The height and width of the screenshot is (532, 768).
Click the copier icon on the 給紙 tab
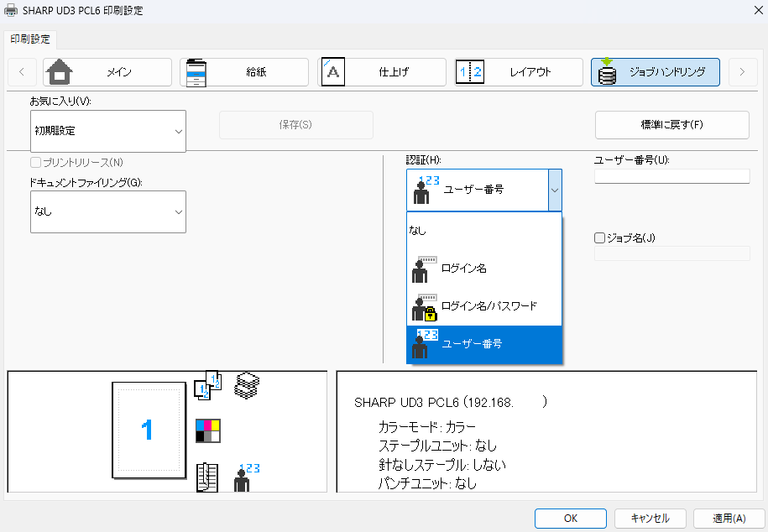(x=196, y=72)
